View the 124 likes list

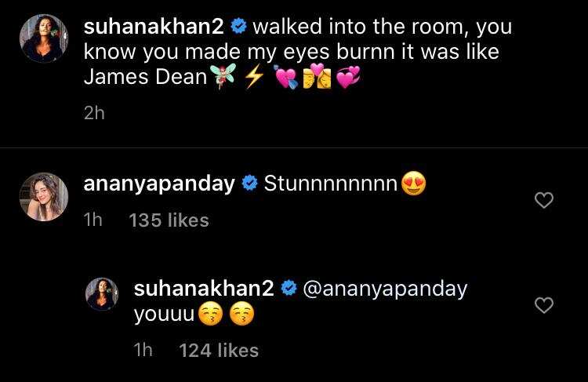coord(219,351)
